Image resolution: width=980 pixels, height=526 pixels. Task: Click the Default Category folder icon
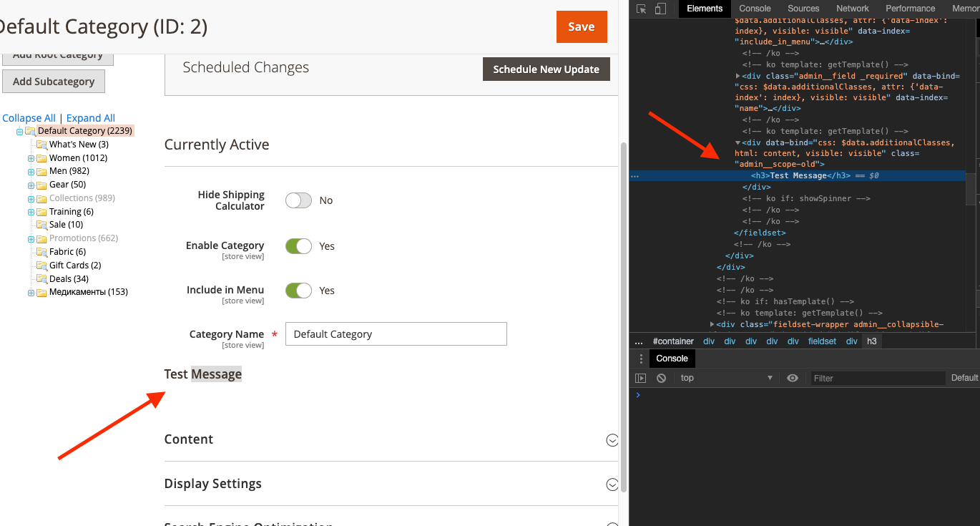pyautogui.click(x=30, y=131)
